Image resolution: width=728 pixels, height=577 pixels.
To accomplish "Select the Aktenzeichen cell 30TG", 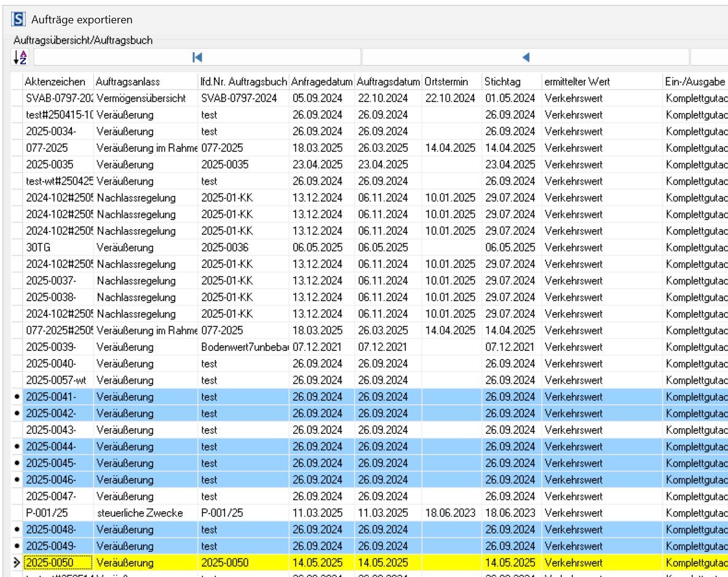I will coord(58,248).
